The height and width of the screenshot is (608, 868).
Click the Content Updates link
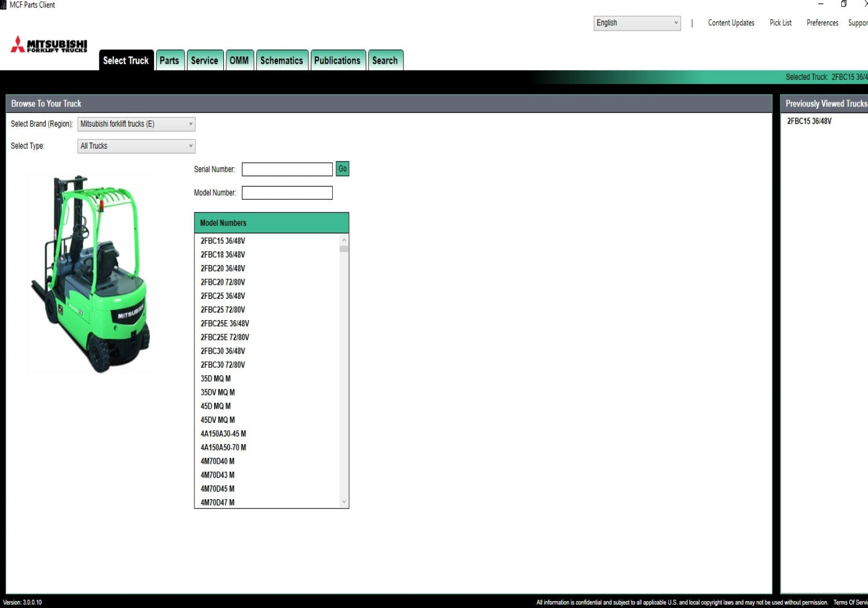[731, 23]
